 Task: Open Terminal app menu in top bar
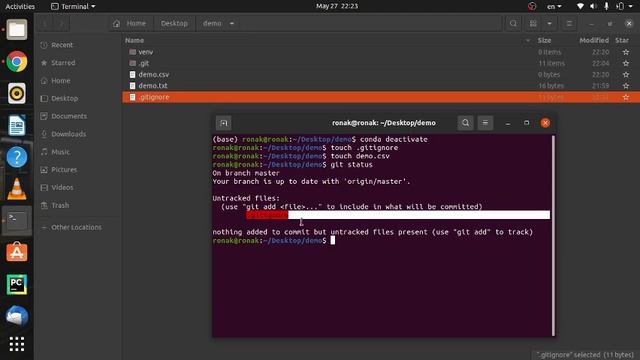(73, 6)
